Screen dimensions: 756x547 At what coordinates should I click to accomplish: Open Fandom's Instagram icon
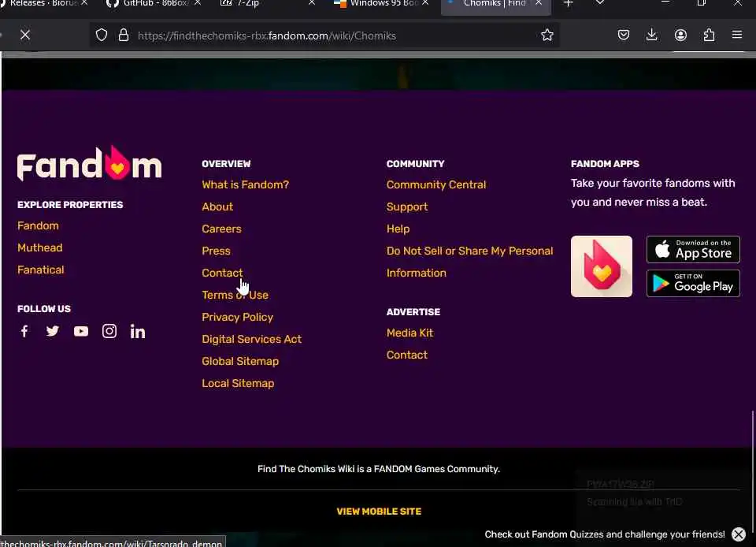coord(109,331)
